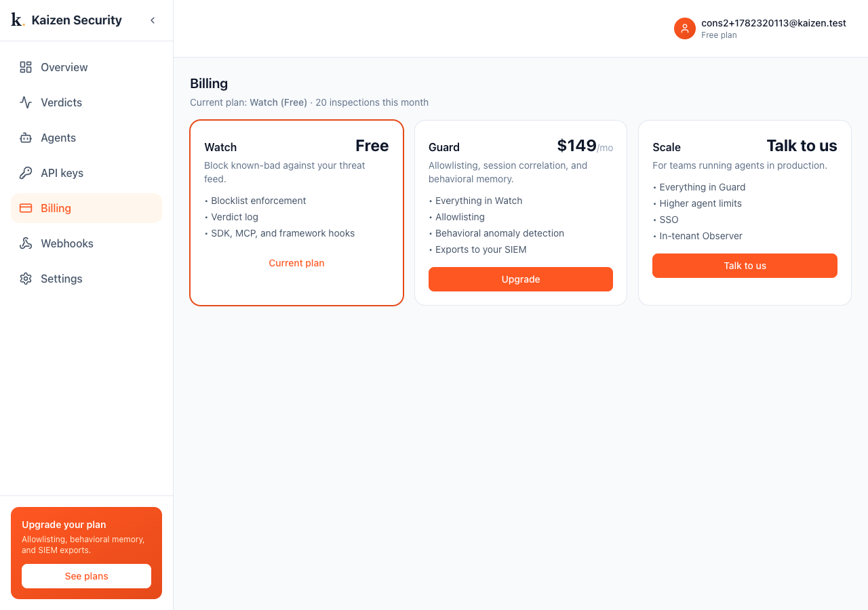
Task: Click the Overview grid icon
Action: click(x=26, y=67)
